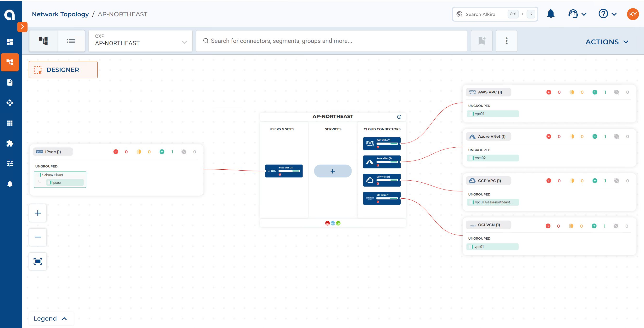Expand the left sidebar with orange arrow

point(22,27)
